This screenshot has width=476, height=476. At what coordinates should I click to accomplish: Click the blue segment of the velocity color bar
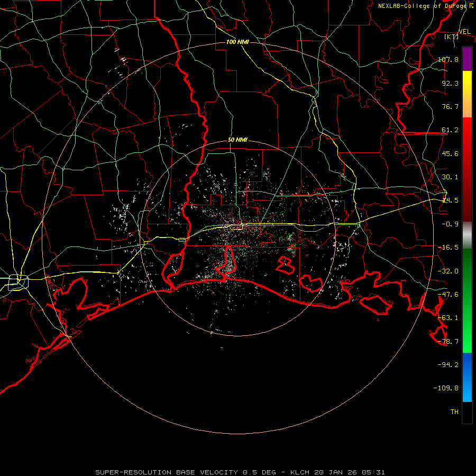pyautogui.click(x=467, y=377)
